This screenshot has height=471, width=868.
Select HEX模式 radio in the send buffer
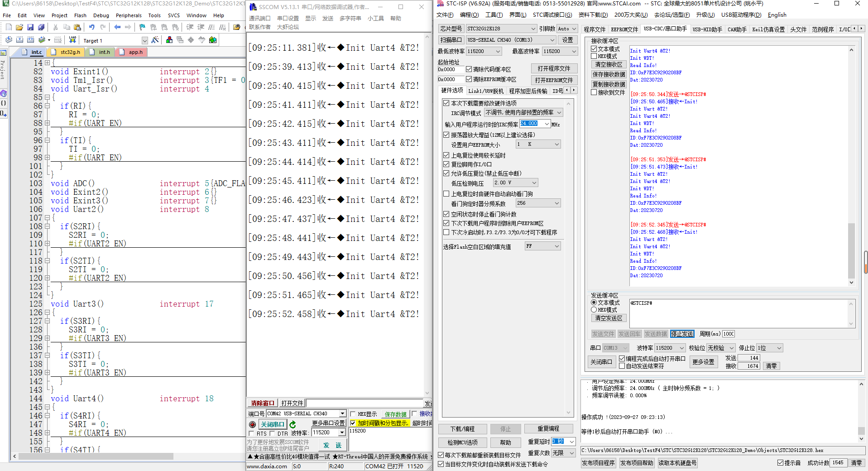[x=594, y=310]
